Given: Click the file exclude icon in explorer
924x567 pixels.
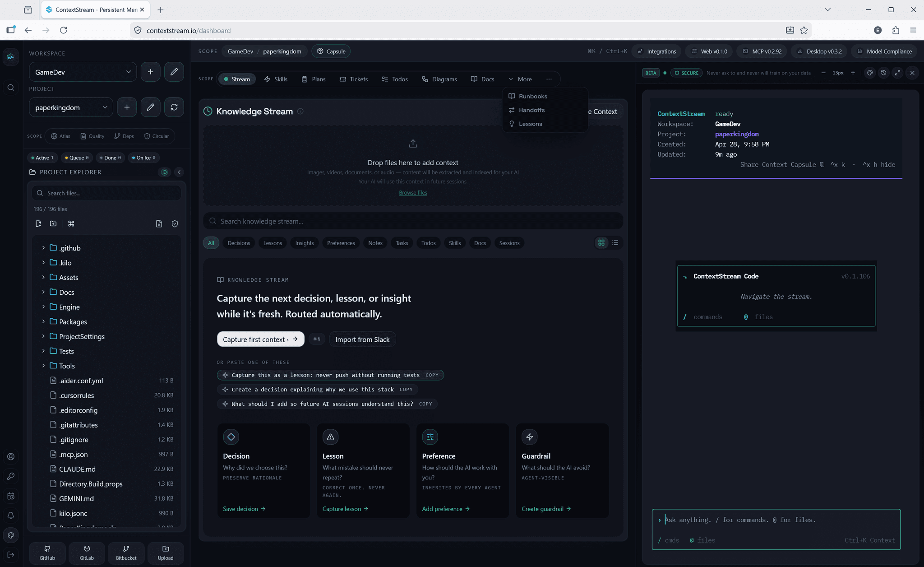Looking at the screenshot, I should pyautogui.click(x=159, y=223).
